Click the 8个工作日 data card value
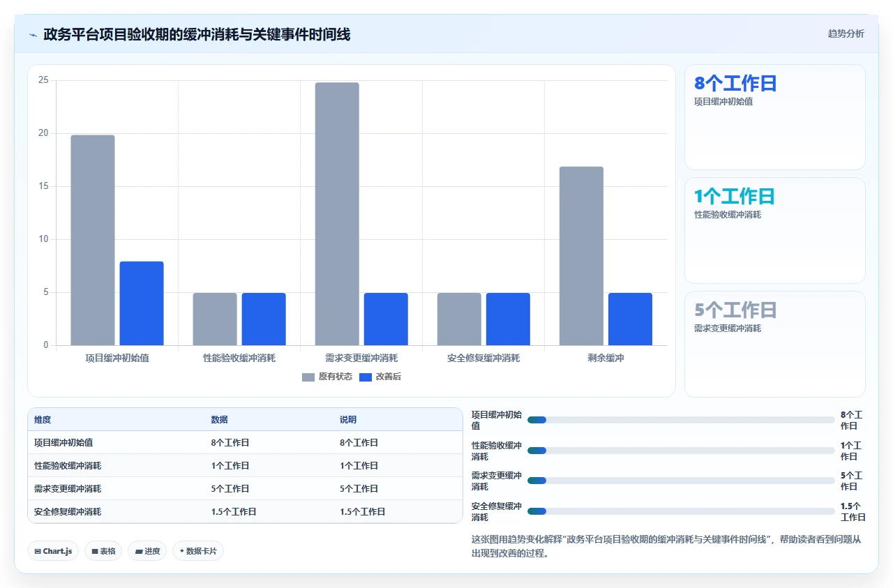The height and width of the screenshot is (588, 893). click(735, 84)
